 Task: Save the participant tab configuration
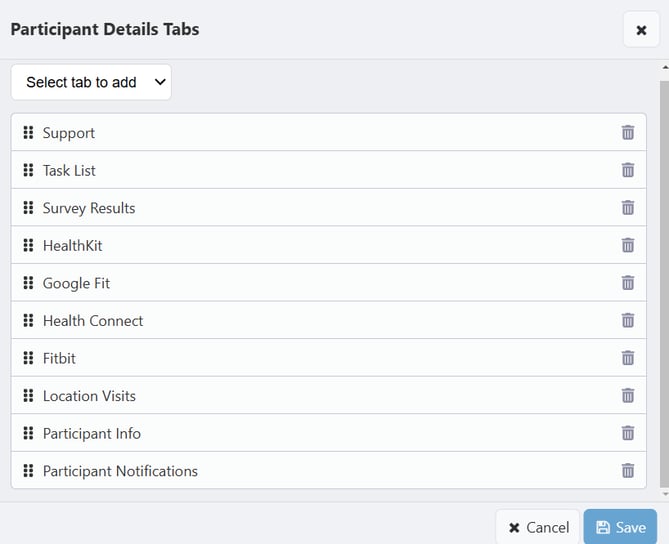[620, 527]
